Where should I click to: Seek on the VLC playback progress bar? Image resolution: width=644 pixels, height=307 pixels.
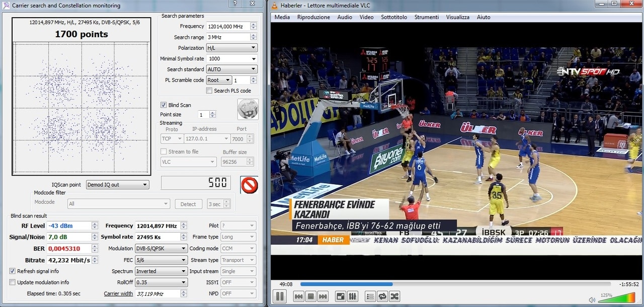click(x=456, y=284)
